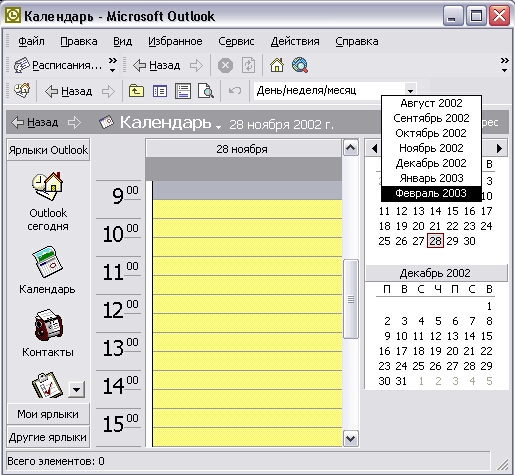Click the folder Up One Level icon

136,91
